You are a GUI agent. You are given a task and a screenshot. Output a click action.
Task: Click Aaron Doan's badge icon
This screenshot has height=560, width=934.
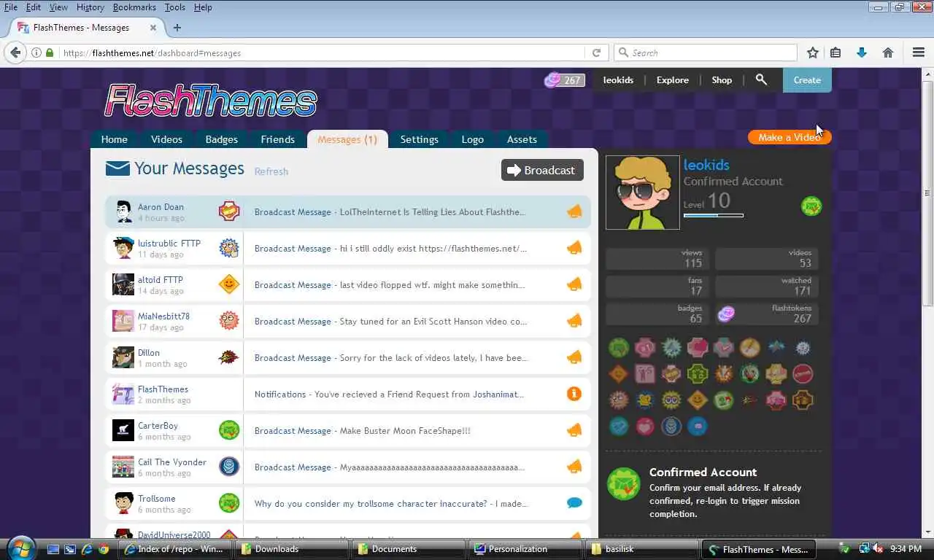[x=229, y=211]
